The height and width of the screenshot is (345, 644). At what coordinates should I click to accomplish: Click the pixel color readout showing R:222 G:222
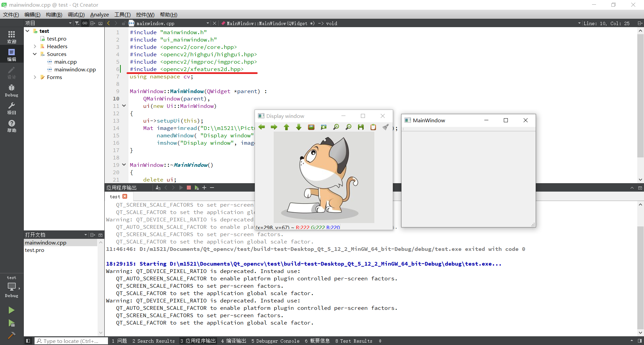coord(298,227)
